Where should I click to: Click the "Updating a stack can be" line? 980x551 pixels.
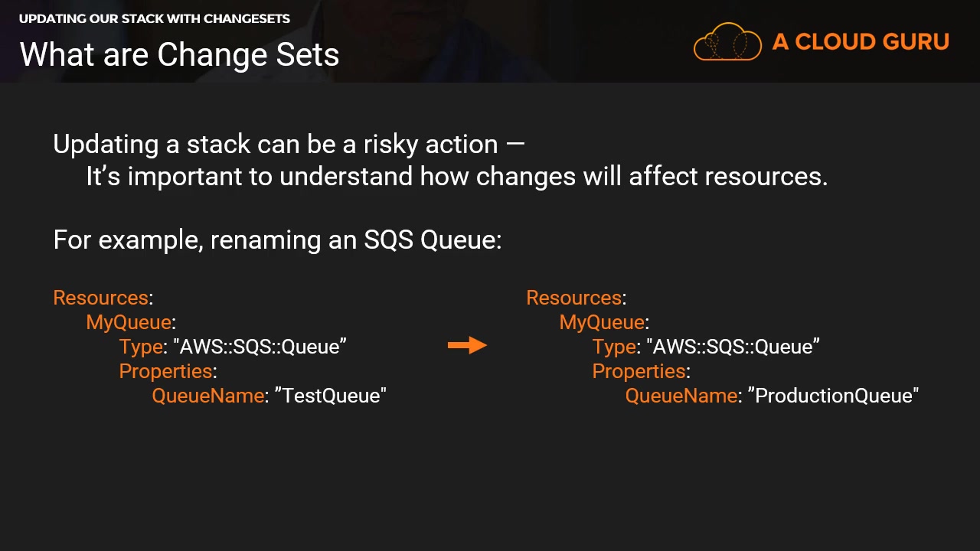(x=288, y=144)
